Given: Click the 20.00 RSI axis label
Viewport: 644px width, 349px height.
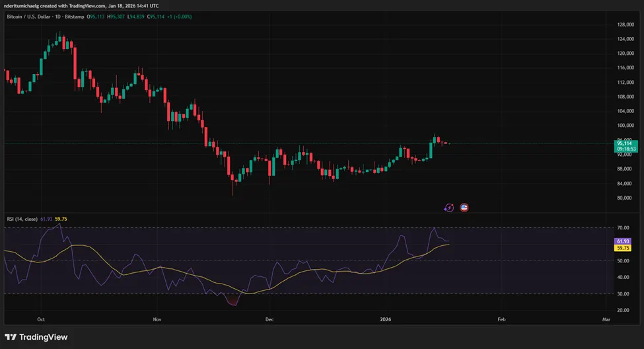Looking at the screenshot, I should 623,311.
